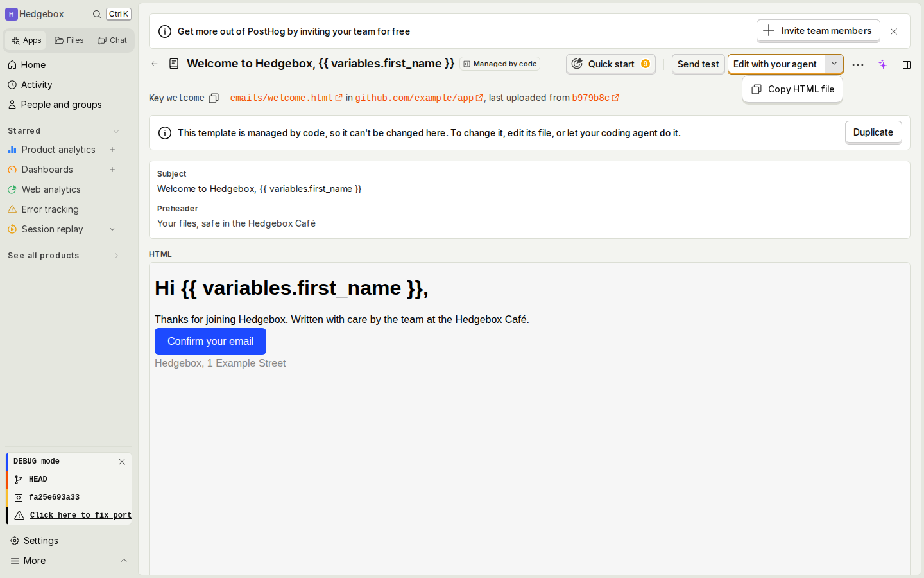Click the Managed by code badge

point(500,64)
